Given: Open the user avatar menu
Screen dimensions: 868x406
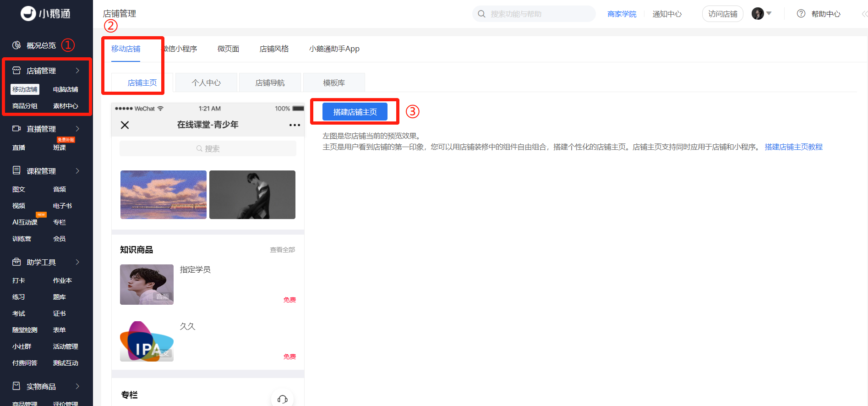Looking at the screenshot, I should [x=758, y=14].
